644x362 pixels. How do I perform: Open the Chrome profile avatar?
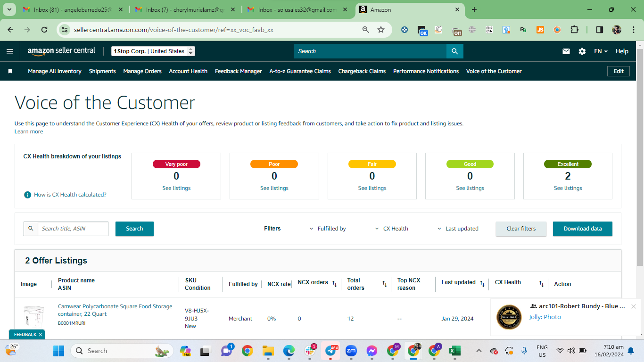pyautogui.click(x=617, y=30)
